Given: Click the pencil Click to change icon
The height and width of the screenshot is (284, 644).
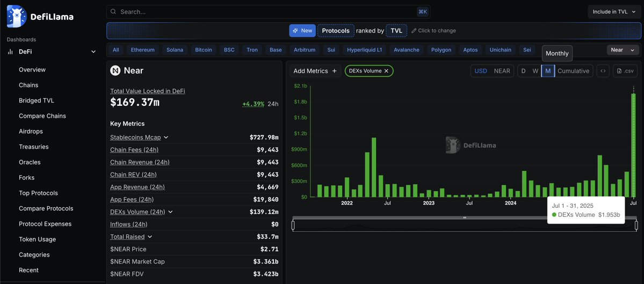Looking at the screenshot, I should (x=414, y=31).
